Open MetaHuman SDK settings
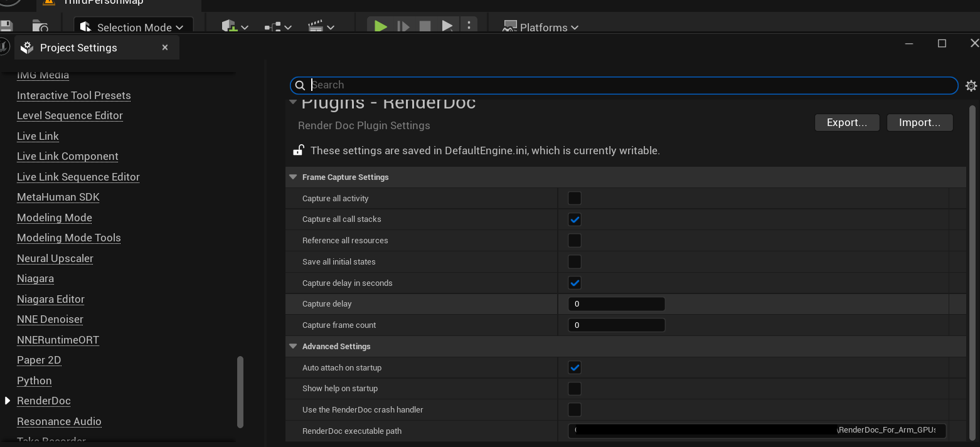 (x=58, y=197)
